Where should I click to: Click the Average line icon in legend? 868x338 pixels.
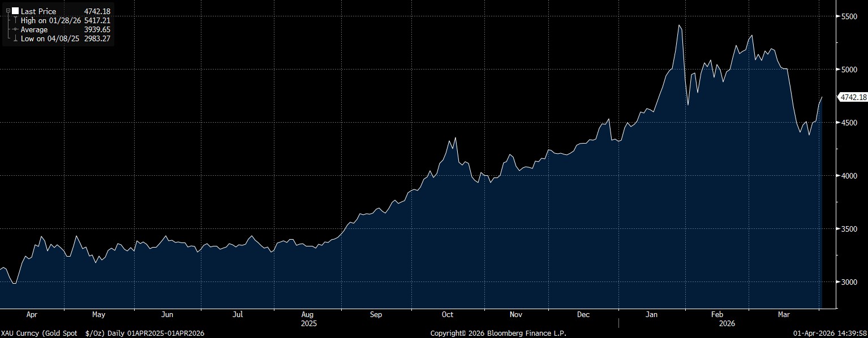pyautogui.click(x=15, y=29)
